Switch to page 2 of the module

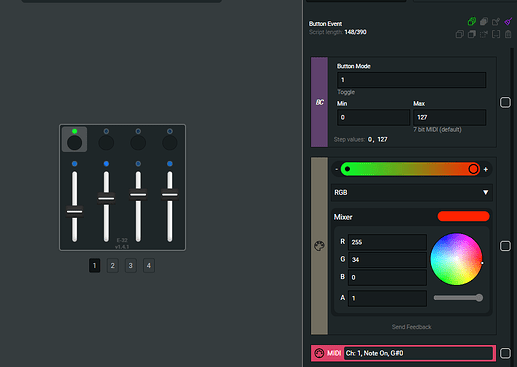pos(113,265)
